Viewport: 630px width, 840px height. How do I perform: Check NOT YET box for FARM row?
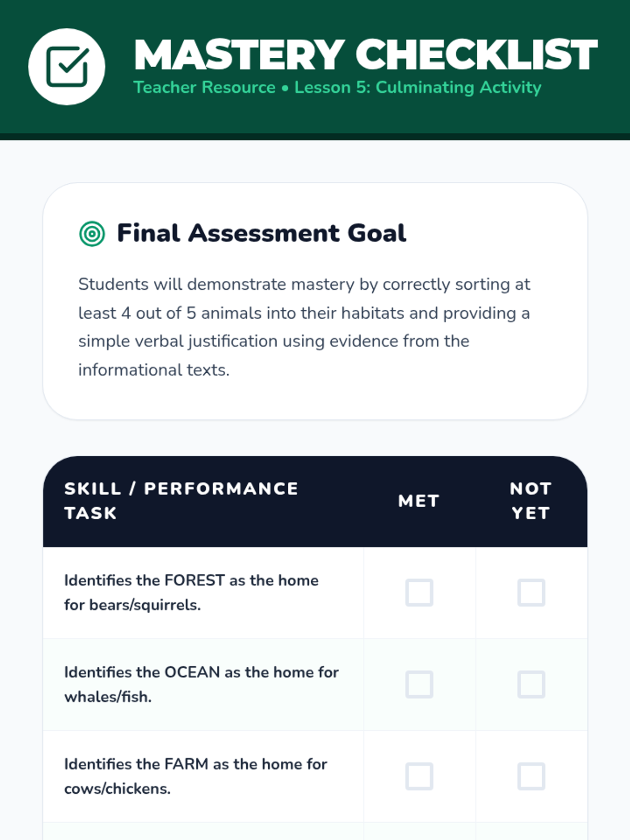[531, 776]
